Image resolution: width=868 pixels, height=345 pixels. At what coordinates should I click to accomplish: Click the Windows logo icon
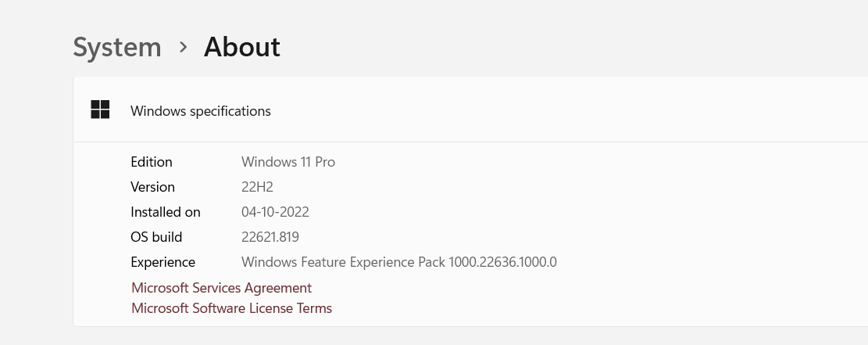coord(100,110)
